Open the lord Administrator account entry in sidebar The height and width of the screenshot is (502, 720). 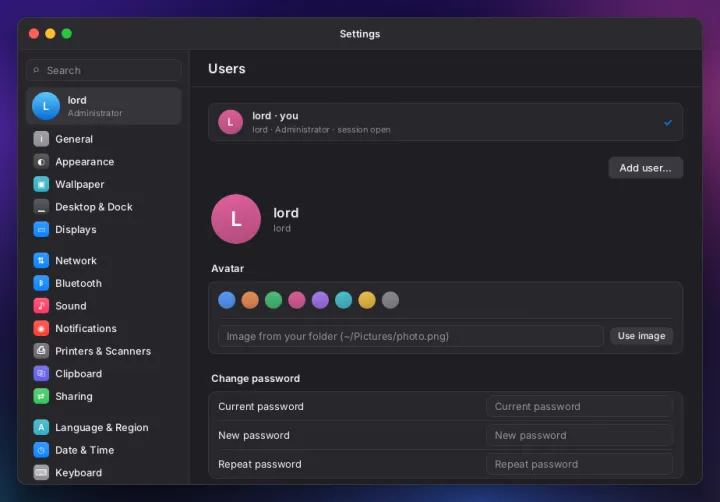[104, 106]
